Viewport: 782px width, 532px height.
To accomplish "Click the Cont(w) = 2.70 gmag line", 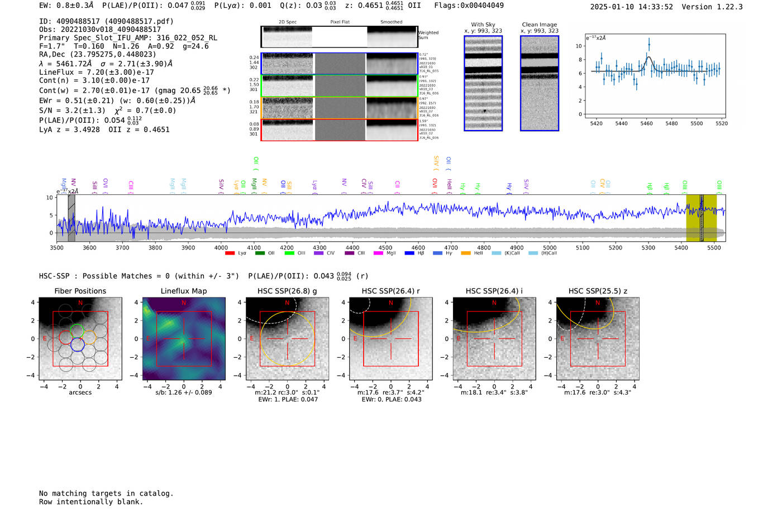I will click(x=135, y=90).
